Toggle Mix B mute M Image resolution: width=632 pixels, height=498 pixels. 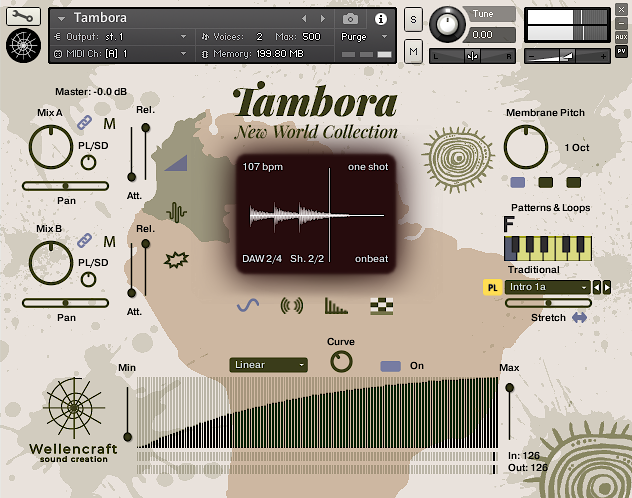click(109, 241)
